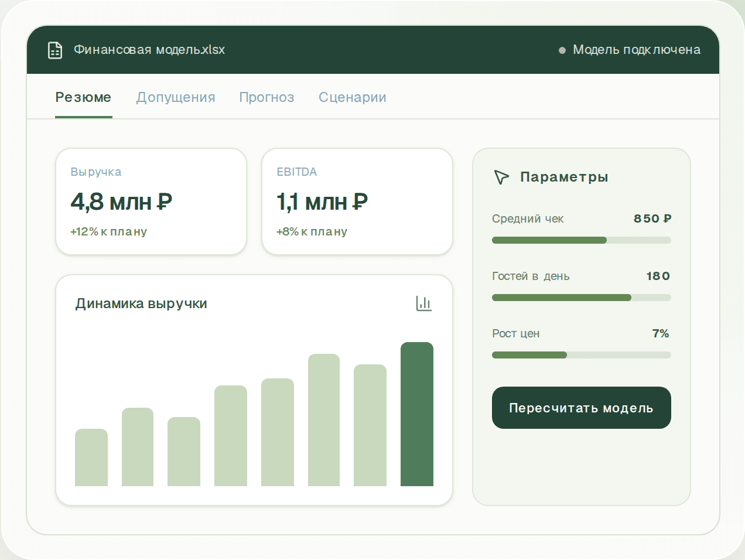Click the first shortest chart bar
Viewport: 745px width, 560px height.
click(x=91, y=457)
